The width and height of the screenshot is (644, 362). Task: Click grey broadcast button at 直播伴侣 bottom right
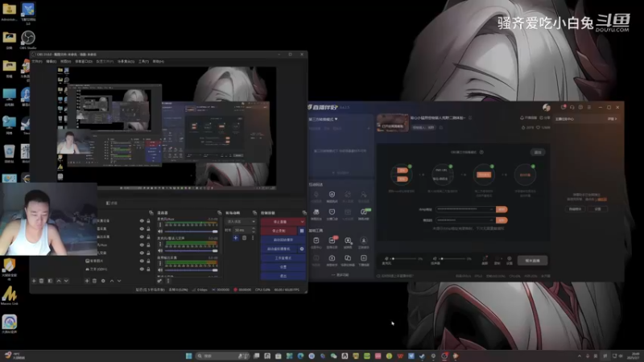click(x=532, y=261)
